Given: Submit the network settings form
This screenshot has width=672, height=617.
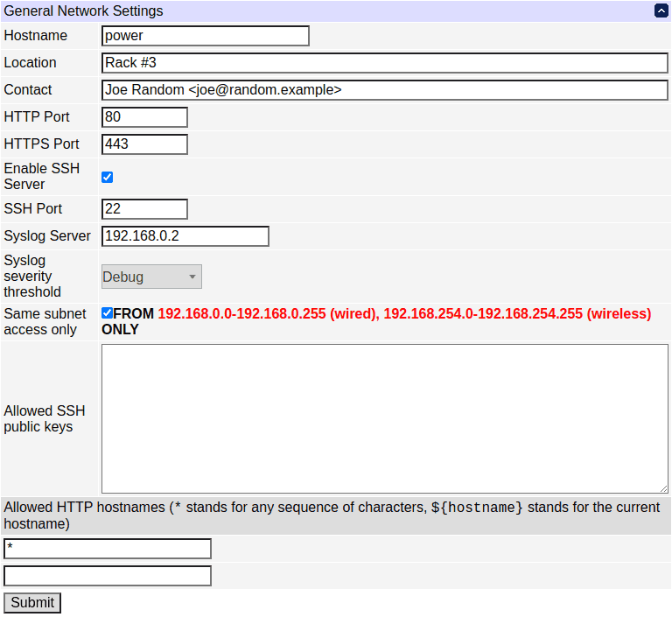Looking at the screenshot, I should (x=32, y=603).
